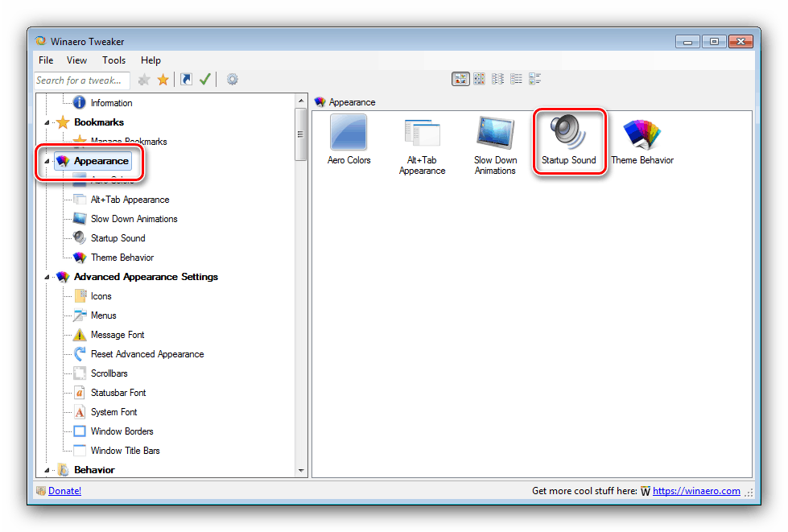Open the Tools menu
Viewport: 788px width, 532px height.
point(113,60)
